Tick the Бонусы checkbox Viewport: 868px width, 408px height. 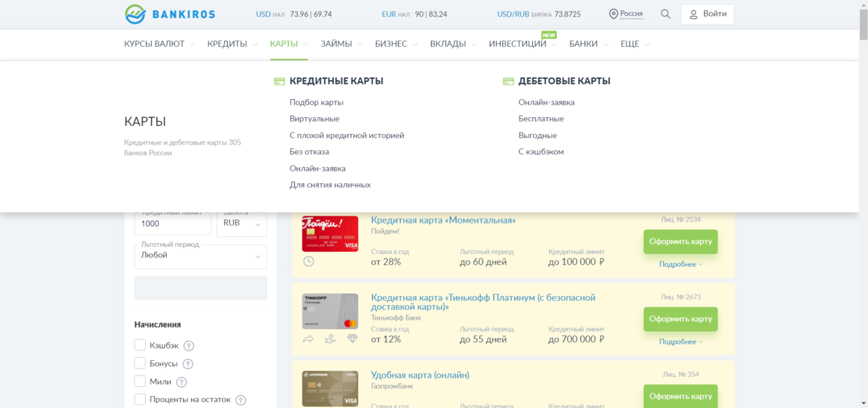(140, 363)
